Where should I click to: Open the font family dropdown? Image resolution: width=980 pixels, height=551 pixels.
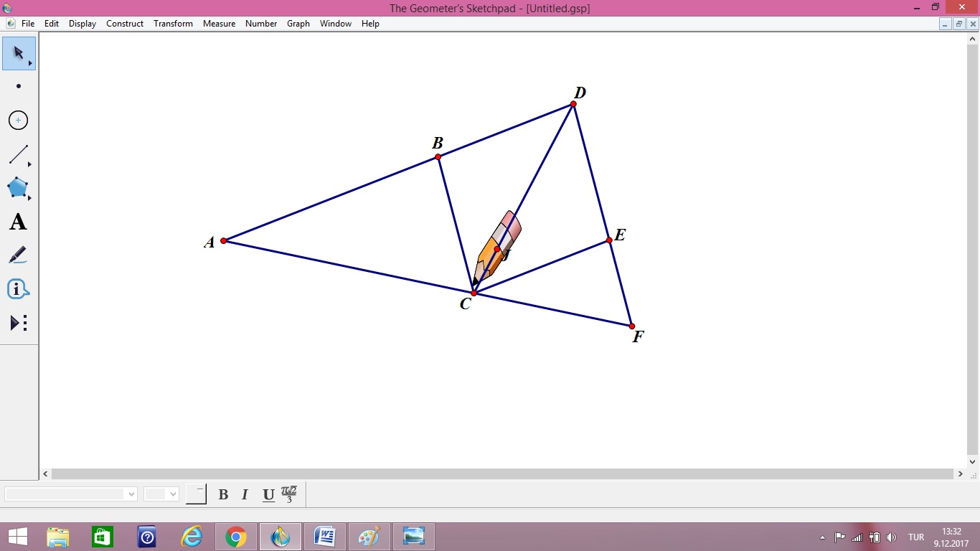pyautogui.click(x=130, y=494)
